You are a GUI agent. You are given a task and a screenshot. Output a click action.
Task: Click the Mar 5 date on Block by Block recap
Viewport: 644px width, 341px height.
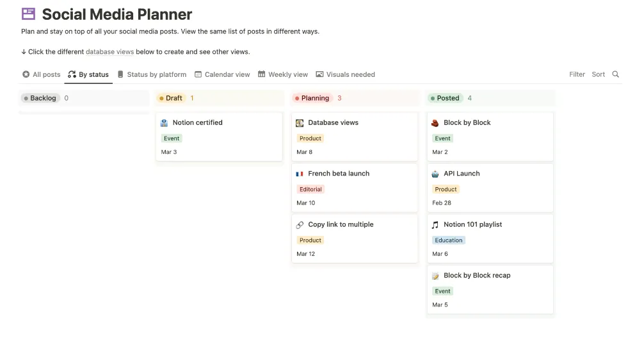pyautogui.click(x=440, y=305)
